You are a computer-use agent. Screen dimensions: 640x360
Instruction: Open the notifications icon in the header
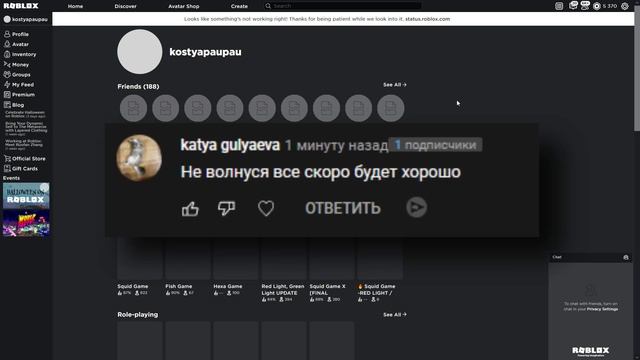coord(559,6)
